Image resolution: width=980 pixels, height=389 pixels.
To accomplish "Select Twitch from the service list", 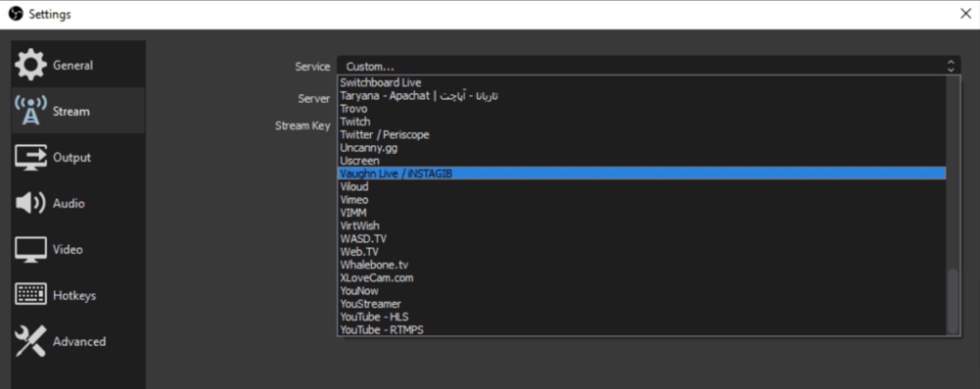I will pos(355,121).
